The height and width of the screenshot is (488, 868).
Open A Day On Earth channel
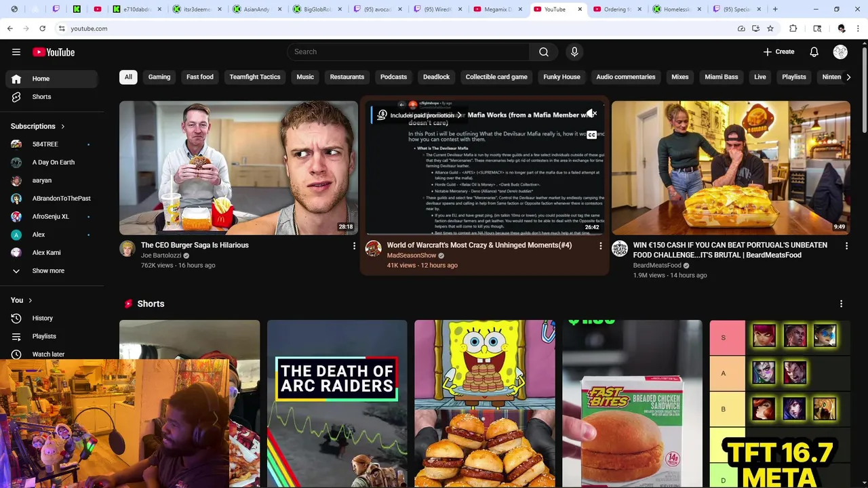coord(53,162)
